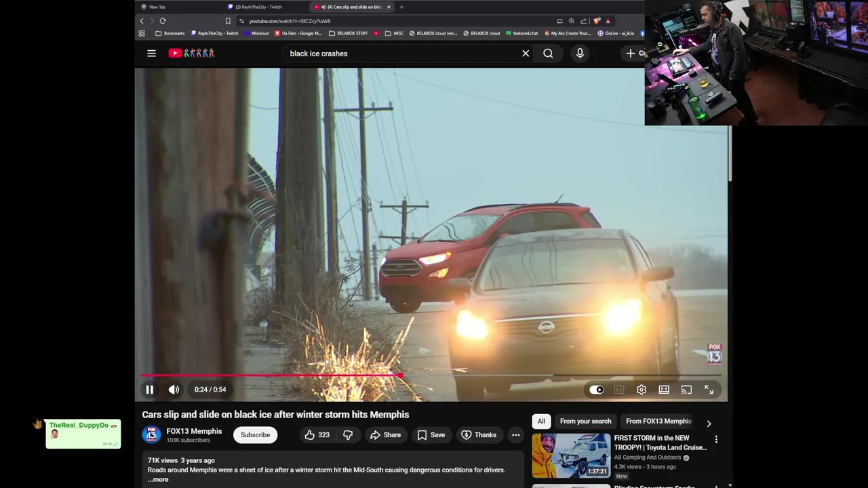This screenshot has height=488, width=868.
Task: Cast video with Play on TV icon
Action: click(x=686, y=390)
